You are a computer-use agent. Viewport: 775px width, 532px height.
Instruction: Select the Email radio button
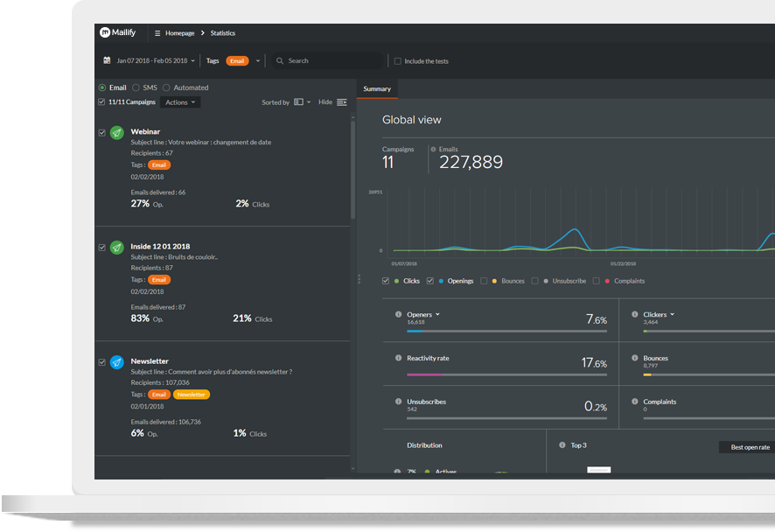pos(102,87)
